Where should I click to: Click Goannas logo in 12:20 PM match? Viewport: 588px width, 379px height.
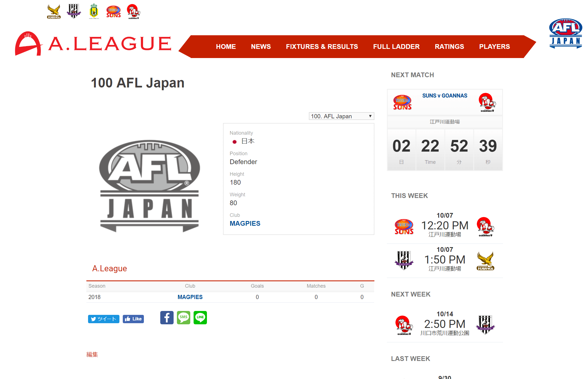pyautogui.click(x=485, y=227)
